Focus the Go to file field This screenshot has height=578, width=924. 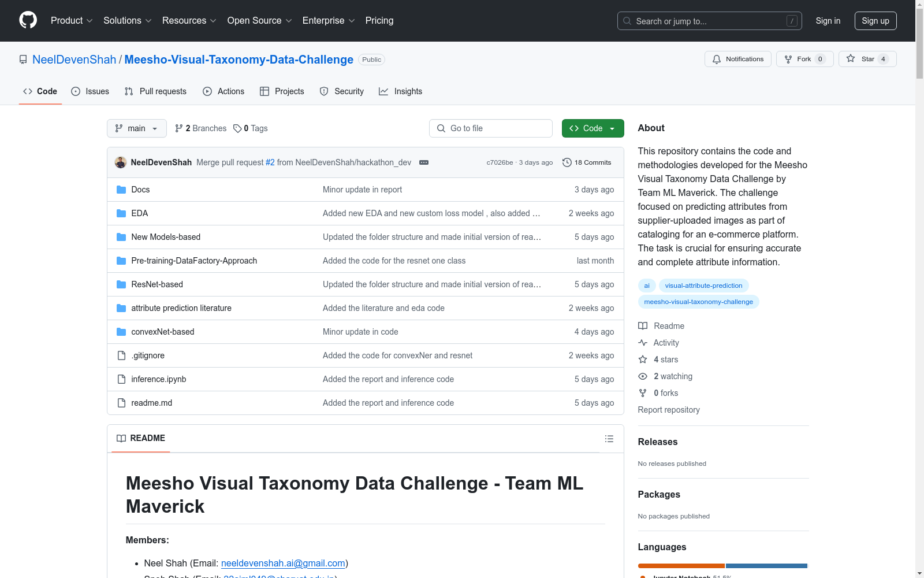491,128
